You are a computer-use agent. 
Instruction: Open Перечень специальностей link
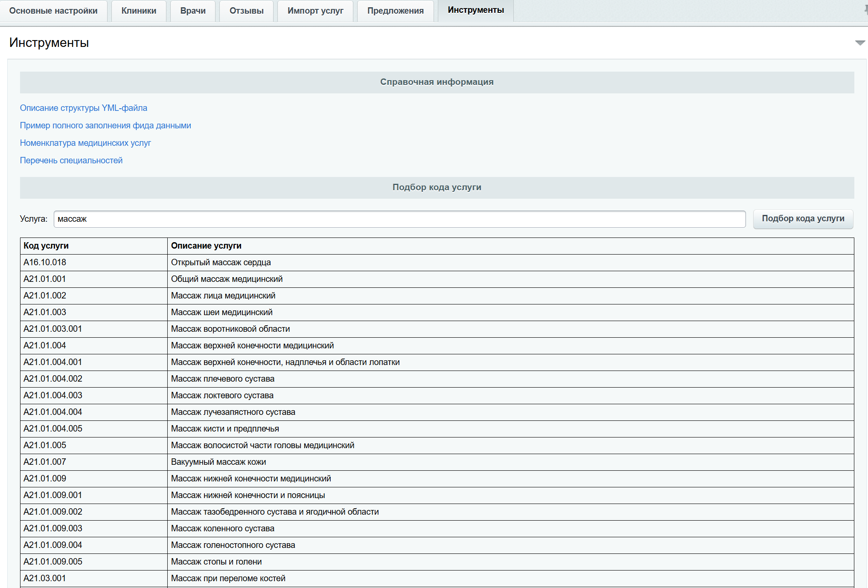(x=71, y=160)
